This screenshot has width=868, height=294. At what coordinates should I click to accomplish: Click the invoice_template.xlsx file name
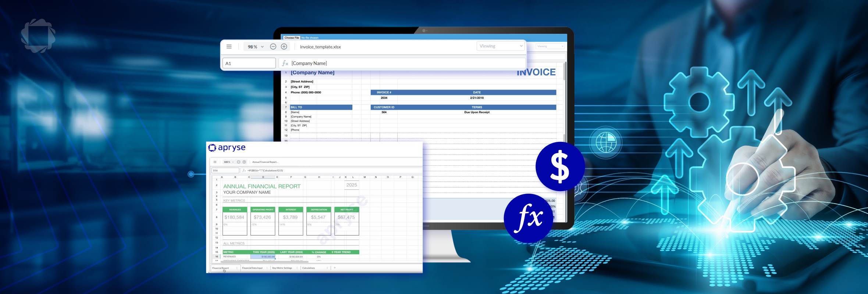tap(320, 47)
